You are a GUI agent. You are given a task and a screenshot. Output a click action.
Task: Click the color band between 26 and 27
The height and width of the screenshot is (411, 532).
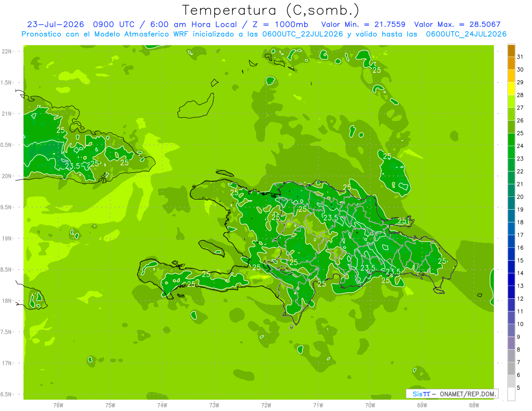point(511,114)
